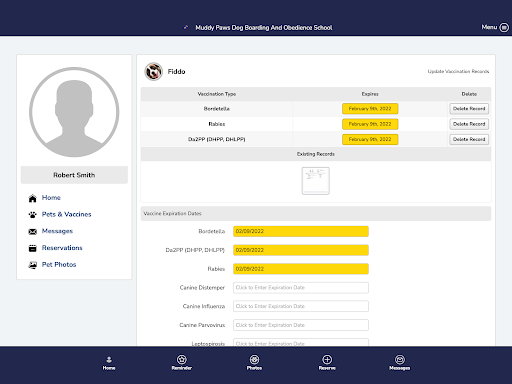Screen dimensions: 512x384
Task: Tap the Home icon in bottom bar
Action: (109, 360)
